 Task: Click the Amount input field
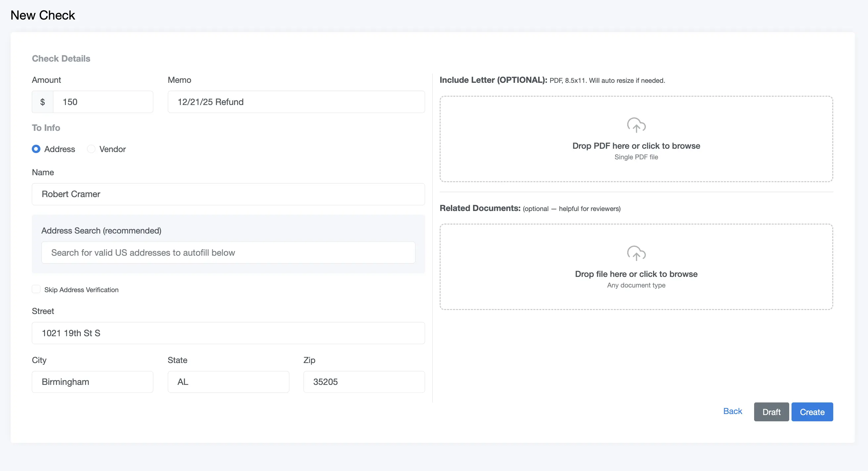tap(103, 102)
